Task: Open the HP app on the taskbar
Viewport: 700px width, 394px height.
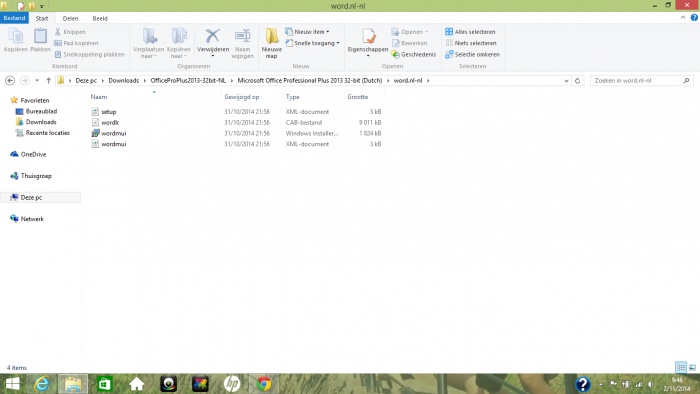Action: pos(232,384)
